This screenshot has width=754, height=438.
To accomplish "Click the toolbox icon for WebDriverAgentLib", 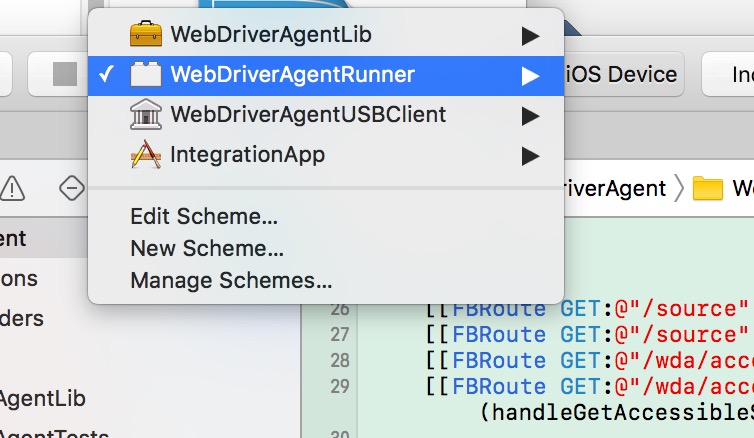I will click(x=146, y=34).
